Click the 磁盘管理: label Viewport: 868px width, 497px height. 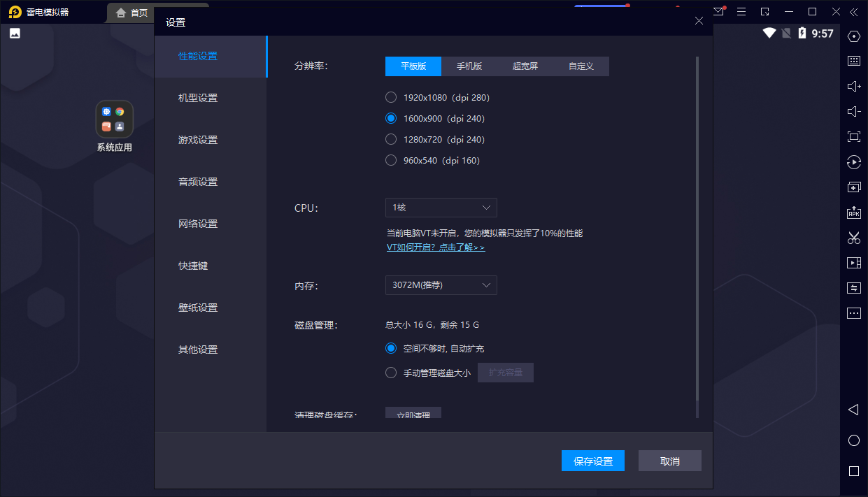tap(316, 325)
